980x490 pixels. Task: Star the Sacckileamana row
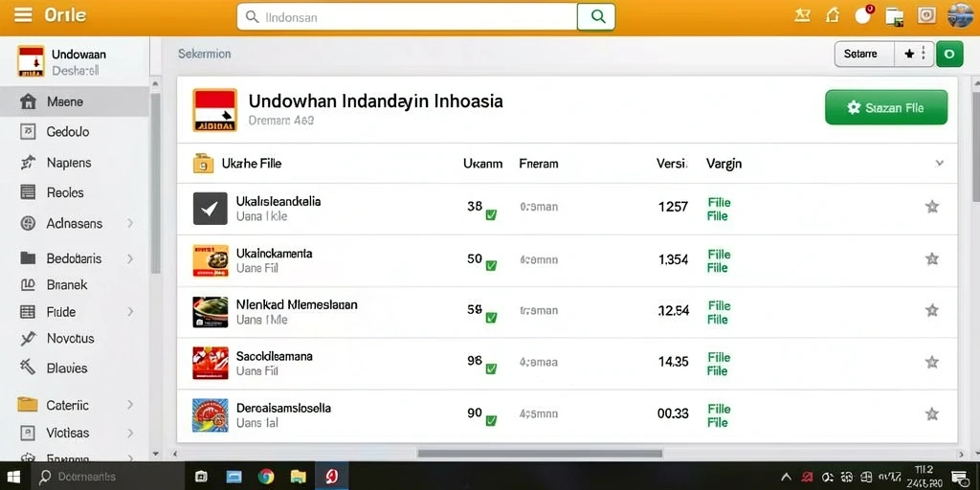tap(932, 362)
